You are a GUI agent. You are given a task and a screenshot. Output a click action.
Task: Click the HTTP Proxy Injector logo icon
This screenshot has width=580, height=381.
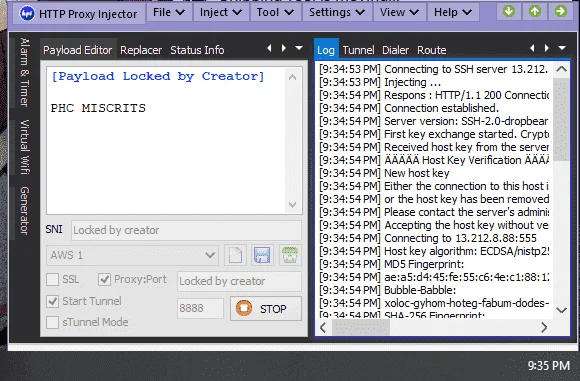click(x=27, y=14)
